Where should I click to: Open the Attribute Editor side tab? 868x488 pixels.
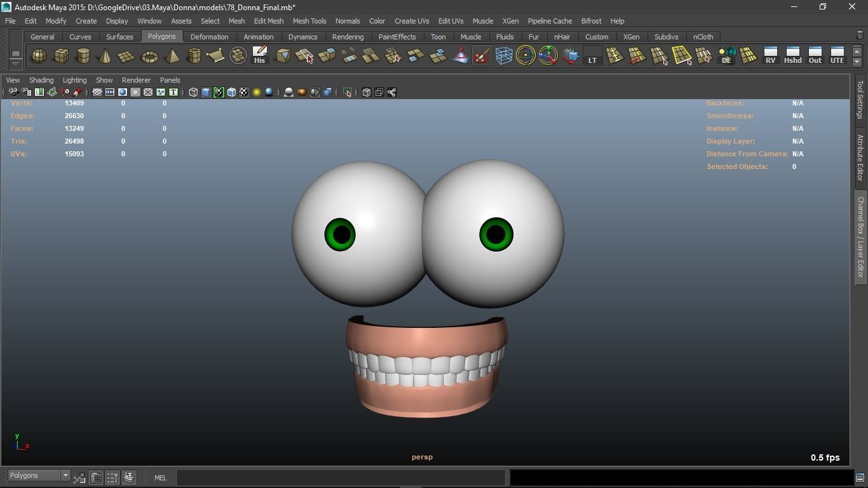tap(860, 158)
